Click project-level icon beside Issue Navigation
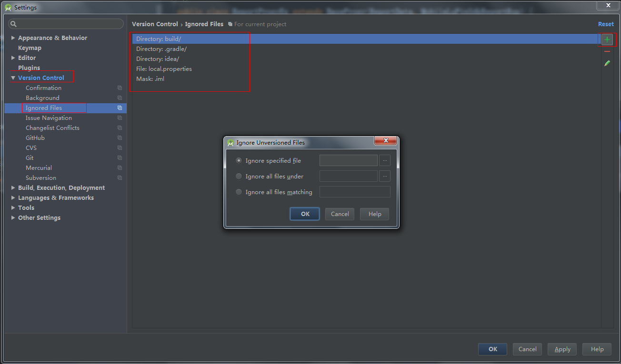Image resolution: width=621 pixels, height=364 pixels. [120, 118]
